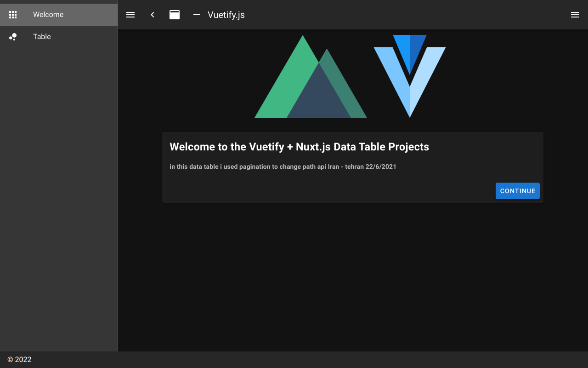
Task: Select the Welcome menu item label
Action: click(48, 15)
